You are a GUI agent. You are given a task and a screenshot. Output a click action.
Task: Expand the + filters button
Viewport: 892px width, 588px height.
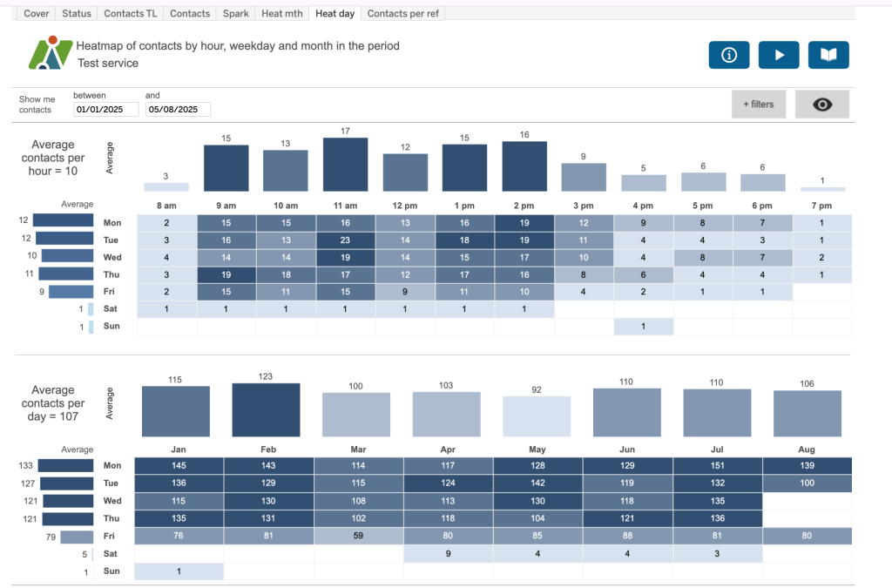758,105
